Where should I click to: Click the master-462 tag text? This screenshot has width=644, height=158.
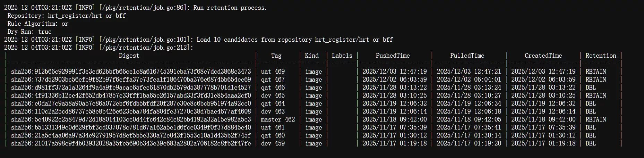pyautogui.click(x=278, y=119)
